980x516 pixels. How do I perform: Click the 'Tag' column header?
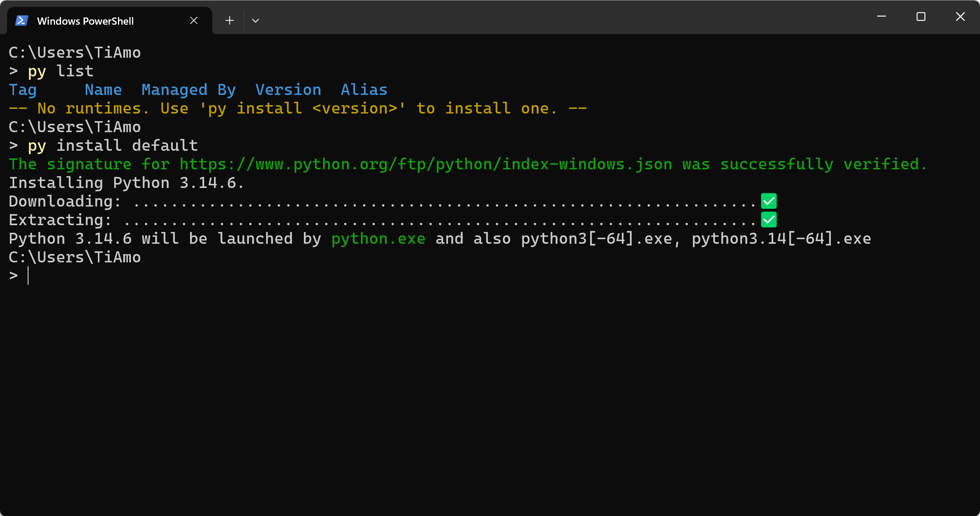(23, 90)
